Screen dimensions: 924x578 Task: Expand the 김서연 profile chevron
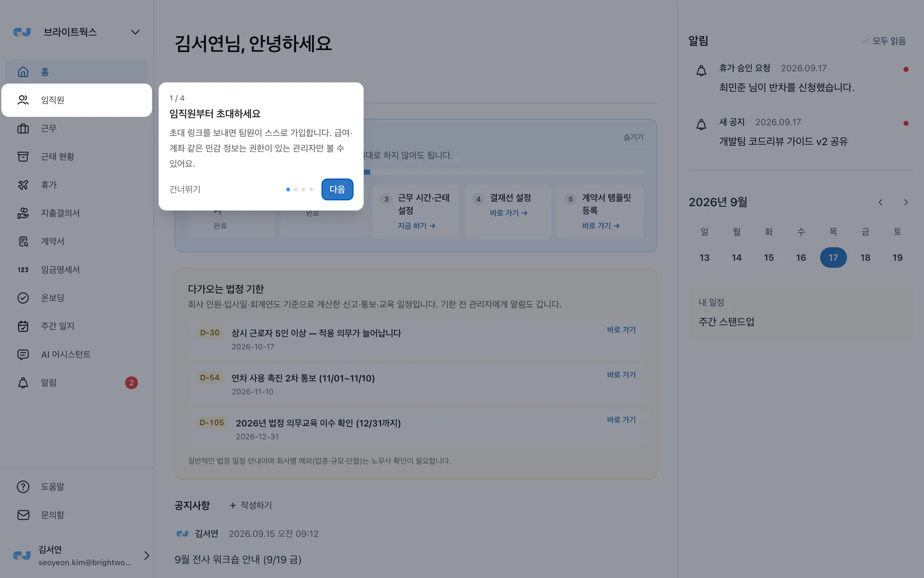point(147,555)
